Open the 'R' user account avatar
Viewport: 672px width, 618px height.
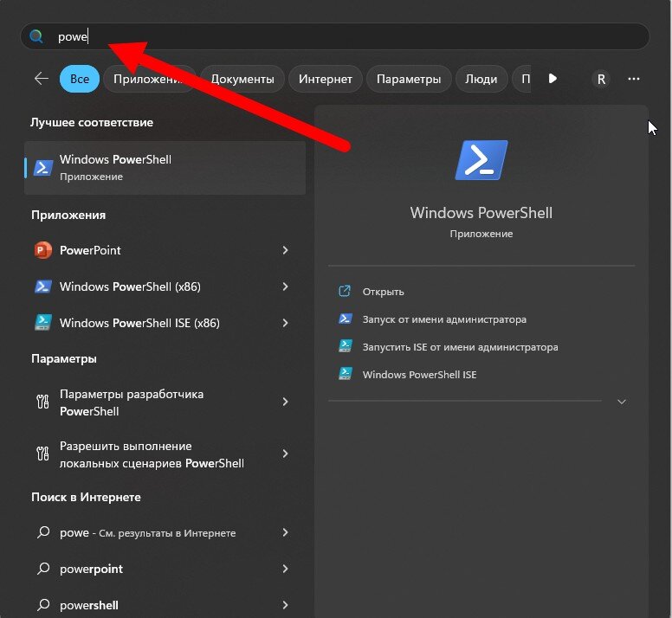tap(601, 79)
